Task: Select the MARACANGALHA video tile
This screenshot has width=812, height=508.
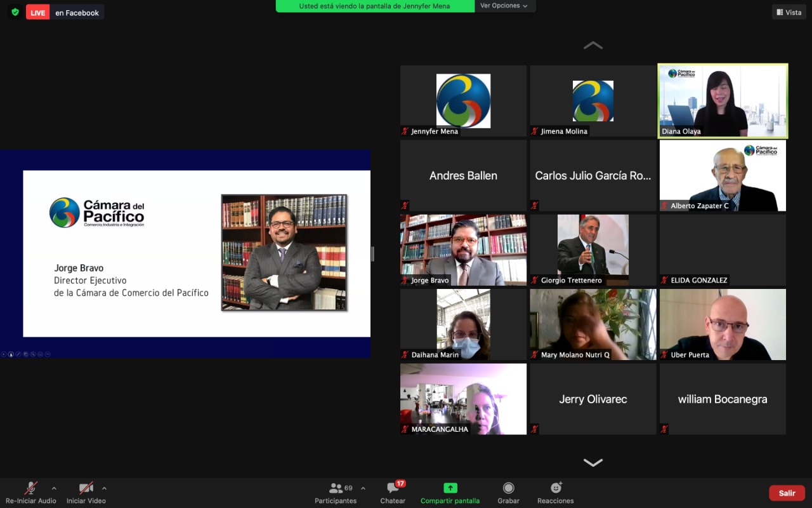Action: pos(463,399)
